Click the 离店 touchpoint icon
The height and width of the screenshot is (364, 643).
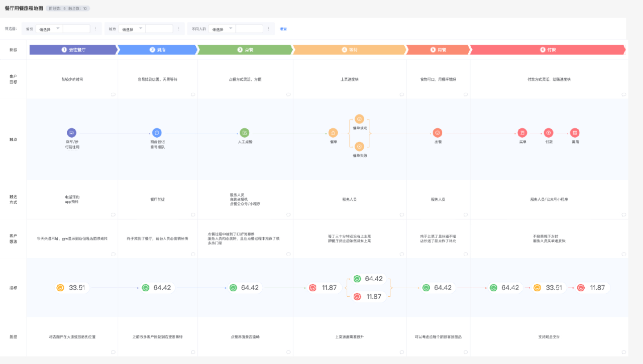575,133
